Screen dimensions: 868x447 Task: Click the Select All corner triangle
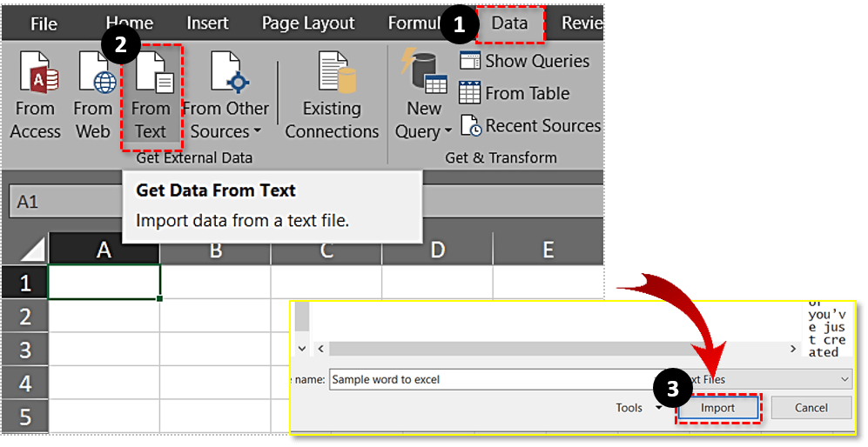pyautogui.click(x=32, y=250)
